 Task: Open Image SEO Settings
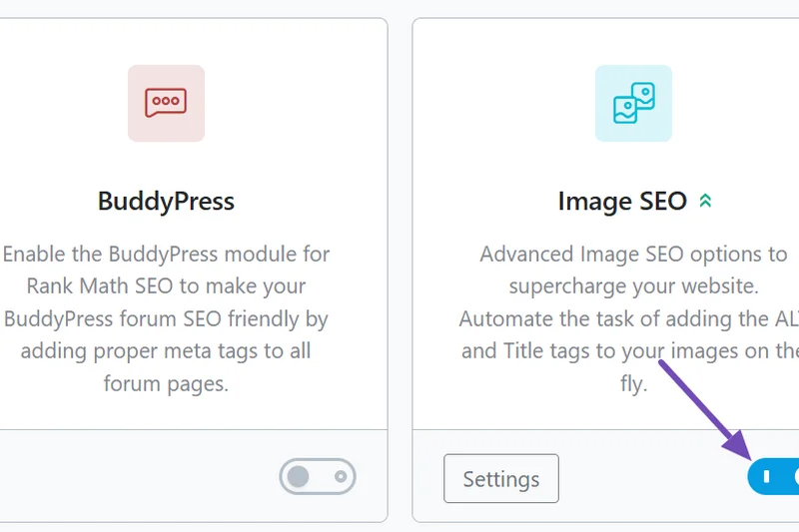[x=500, y=479]
